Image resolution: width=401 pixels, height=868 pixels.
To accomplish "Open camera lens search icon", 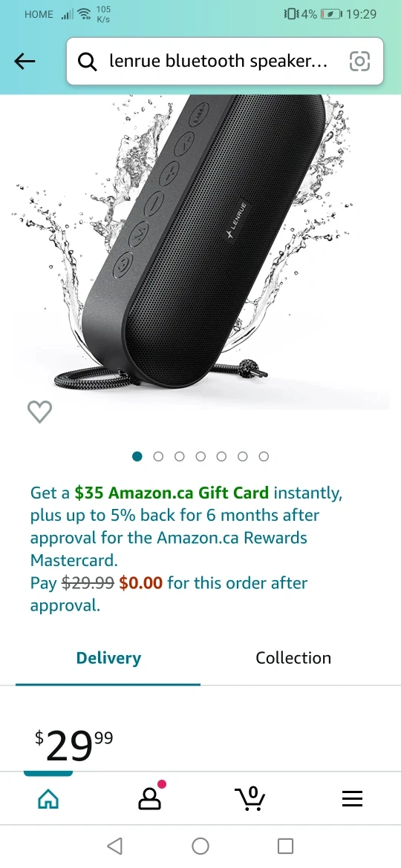I will [359, 62].
